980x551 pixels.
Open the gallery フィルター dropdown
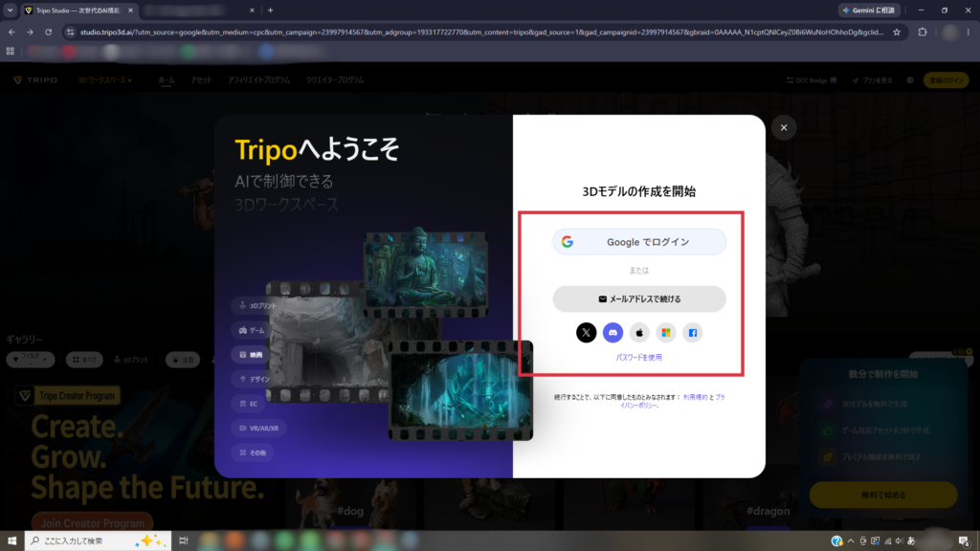tap(31, 360)
